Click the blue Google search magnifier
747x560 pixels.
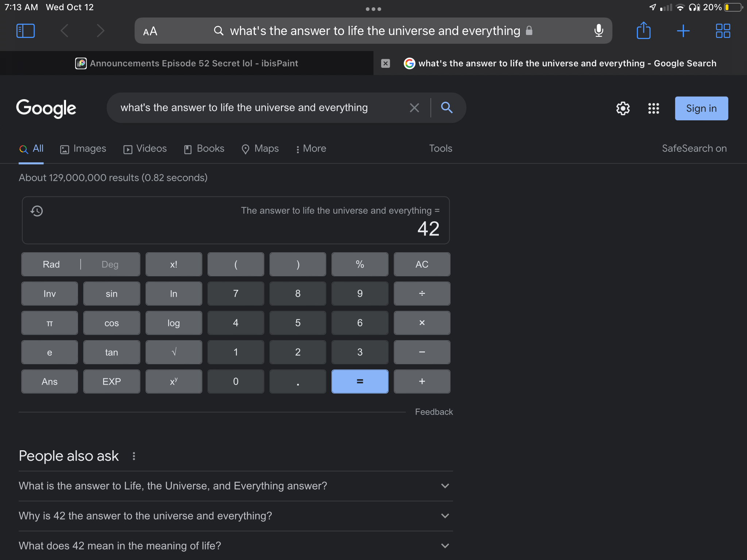[446, 108]
